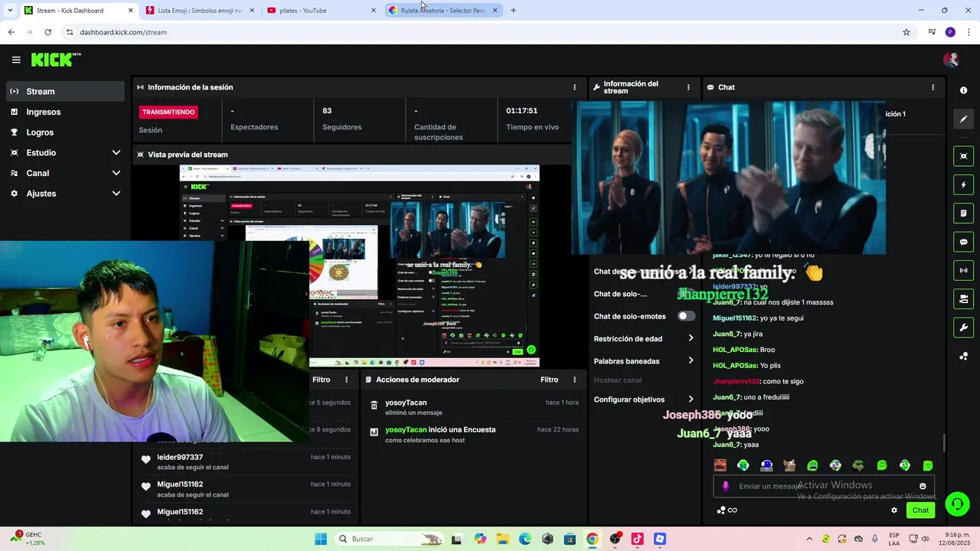980x551 pixels.
Task: Click the wrench tools icon in right toolbar
Action: point(963,328)
